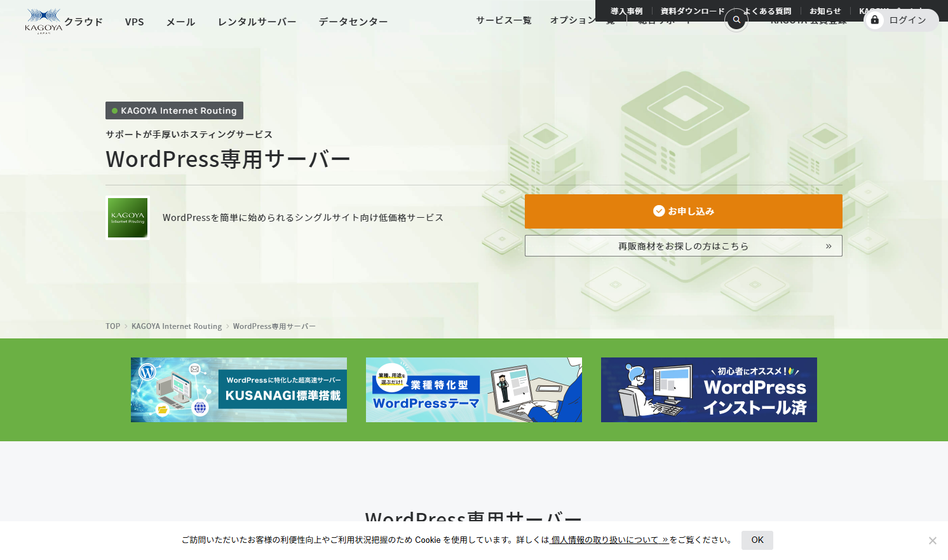Open レンタルサーバー menu item
The height and width of the screenshot is (560, 948).
point(257,22)
